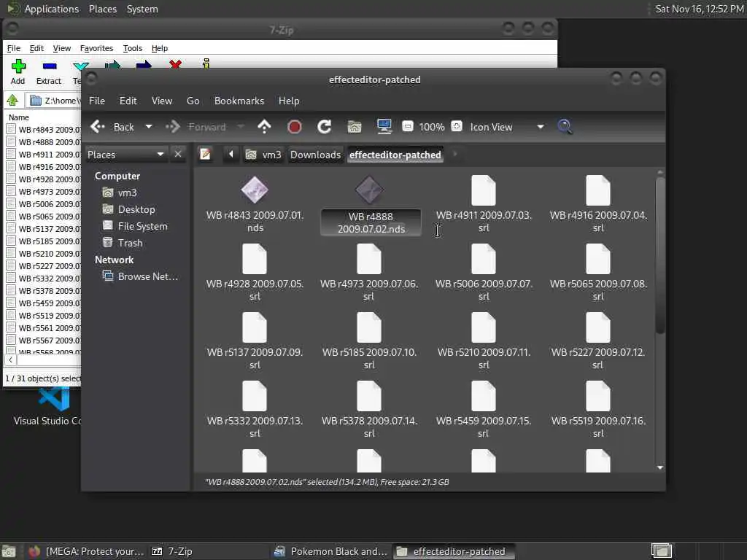Open vm3 in Places sidebar

click(127, 192)
